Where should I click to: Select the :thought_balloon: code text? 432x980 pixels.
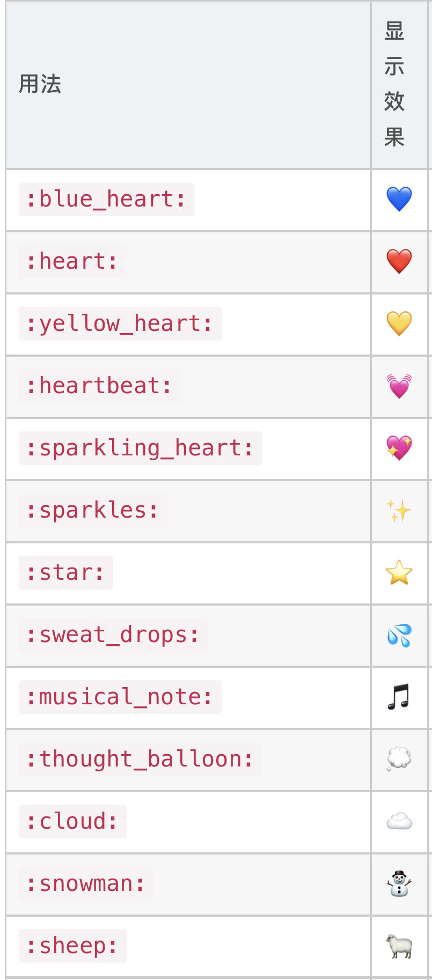click(141, 760)
